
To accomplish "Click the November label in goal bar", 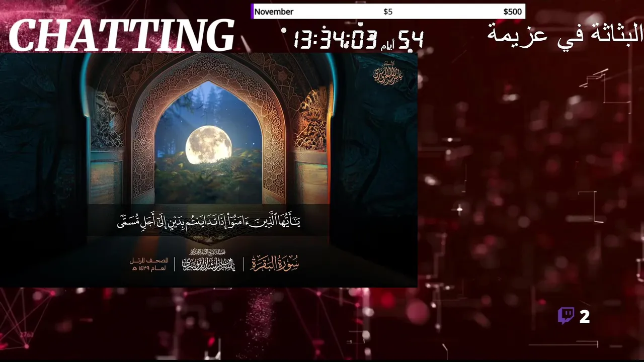I will tap(274, 12).
